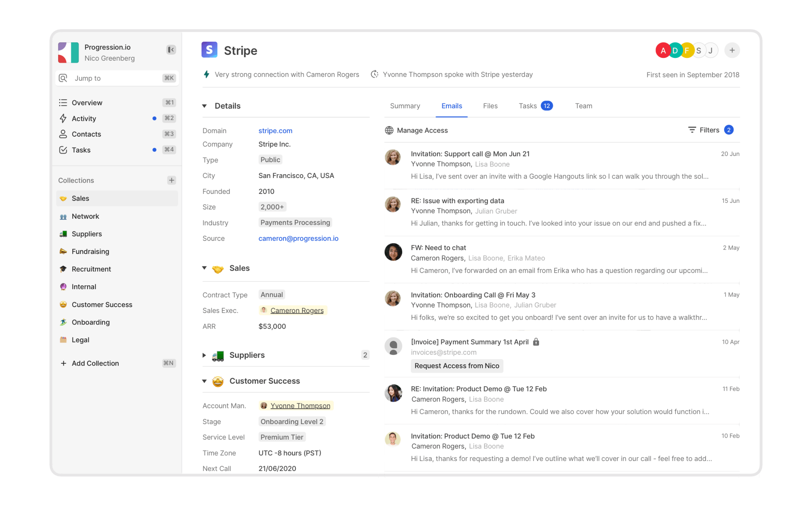Viewport: 812px width, 509px height.
Task: Open Activity from the lightning bolt icon
Action: (x=63, y=118)
